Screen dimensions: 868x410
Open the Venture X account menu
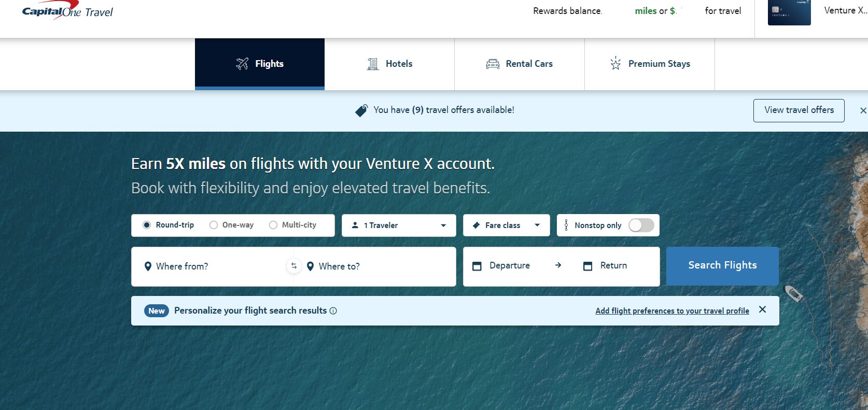pos(845,10)
